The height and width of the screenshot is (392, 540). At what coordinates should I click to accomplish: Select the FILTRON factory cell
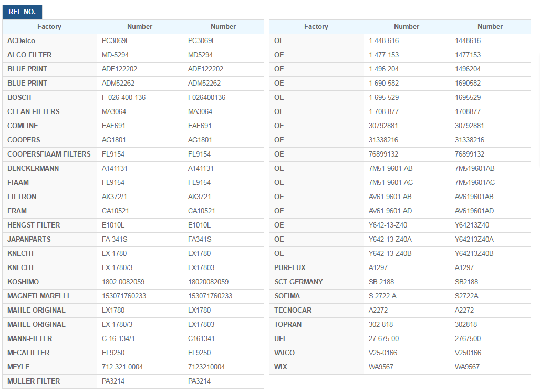click(x=49, y=197)
